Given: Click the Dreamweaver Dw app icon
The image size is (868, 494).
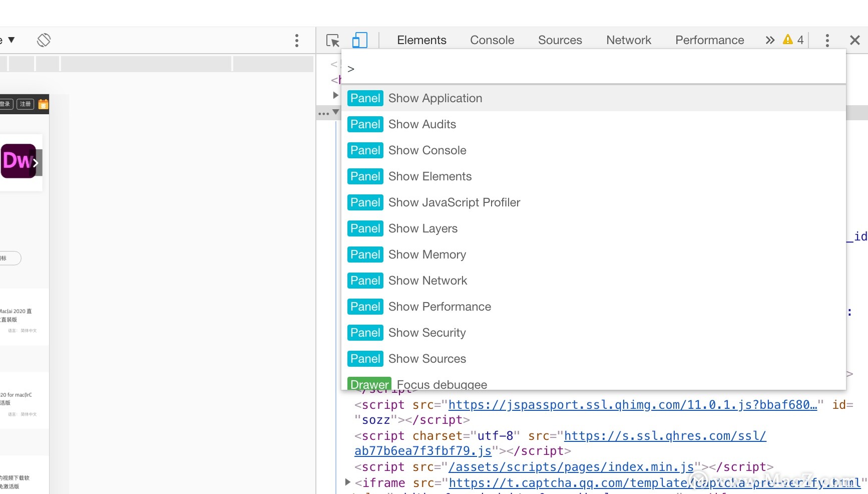Looking at the screenshot, I should tap(18, 161).
